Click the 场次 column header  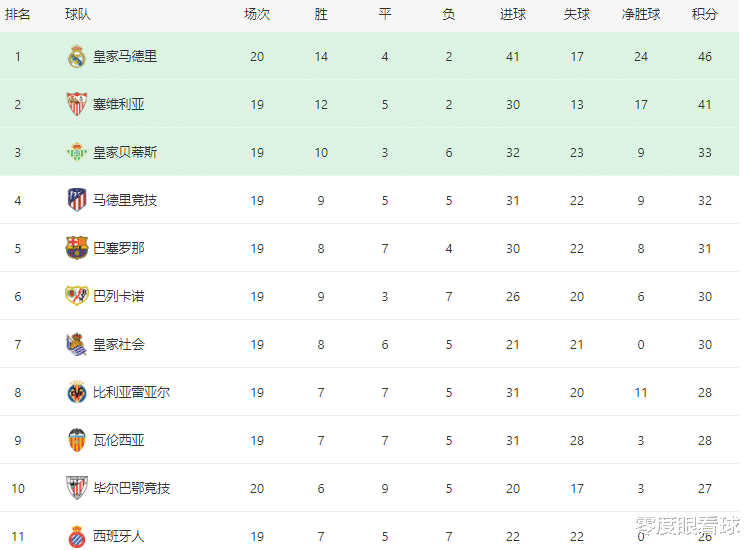pyautogui.click(x=257, y=14)
